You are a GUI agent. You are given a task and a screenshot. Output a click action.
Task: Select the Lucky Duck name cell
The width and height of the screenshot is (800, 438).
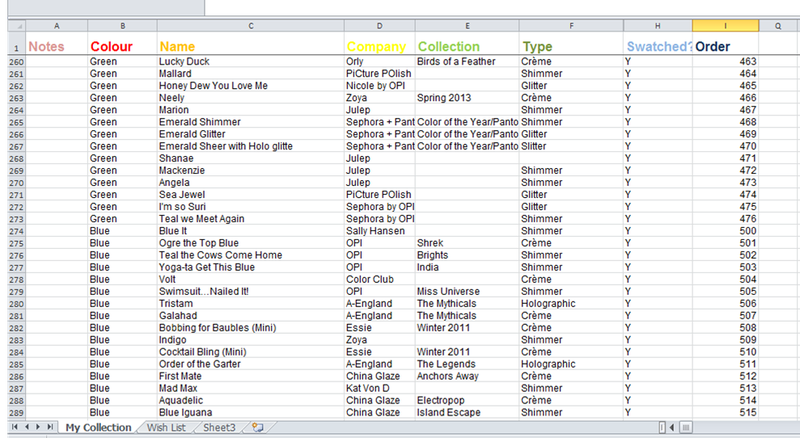pos(251,61)
